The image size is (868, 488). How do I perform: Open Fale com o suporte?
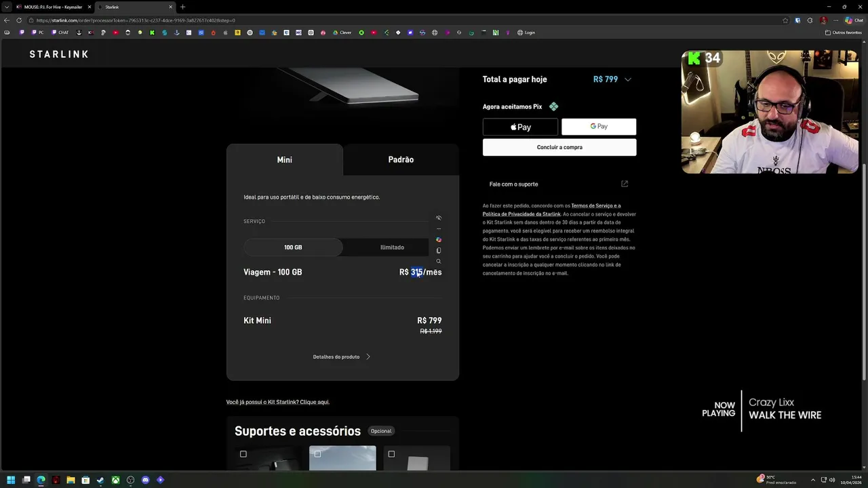pyautogui.click(x=513, y=184)
